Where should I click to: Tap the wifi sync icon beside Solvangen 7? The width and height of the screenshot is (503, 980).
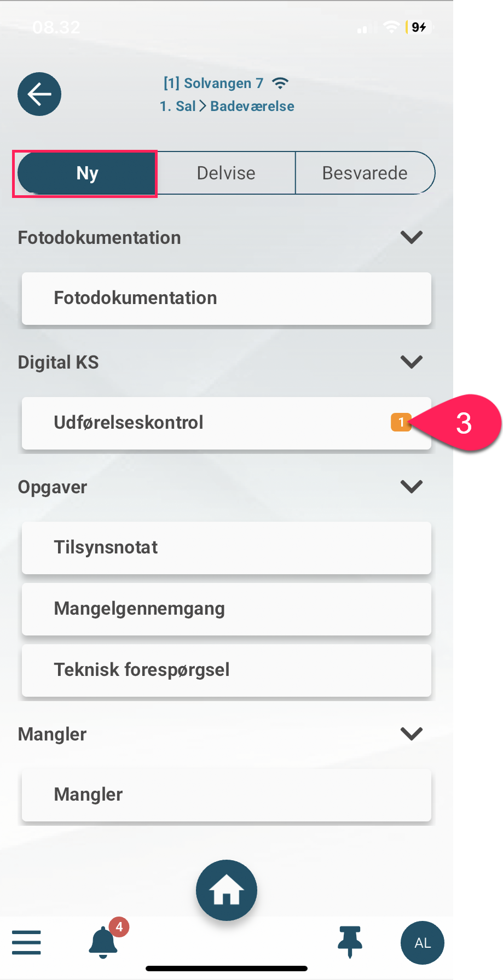pos(280,83)
